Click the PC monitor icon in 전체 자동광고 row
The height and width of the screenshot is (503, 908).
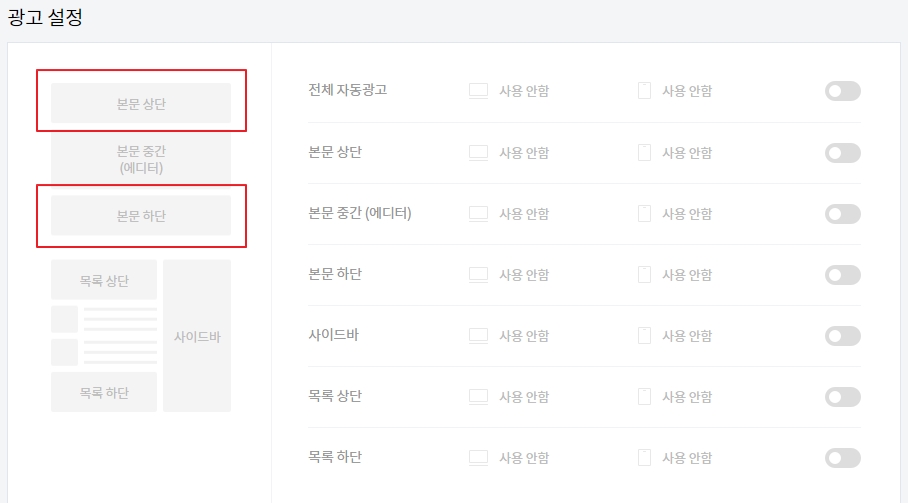tap(478, 91)
